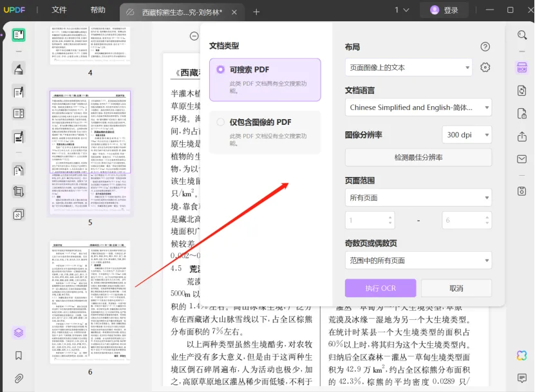Click the share/export icon in right sidebar
The height and width of the screenshot is (392, 535).
521,136
